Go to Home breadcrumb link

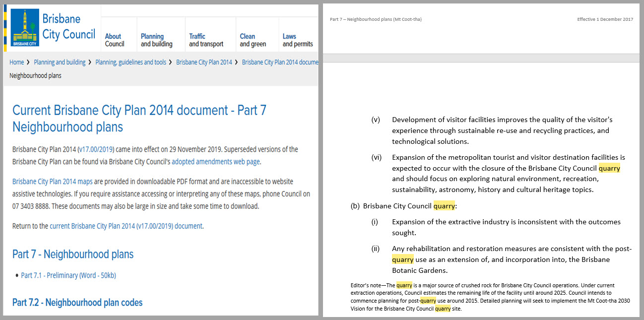click(x=16, y=62)
